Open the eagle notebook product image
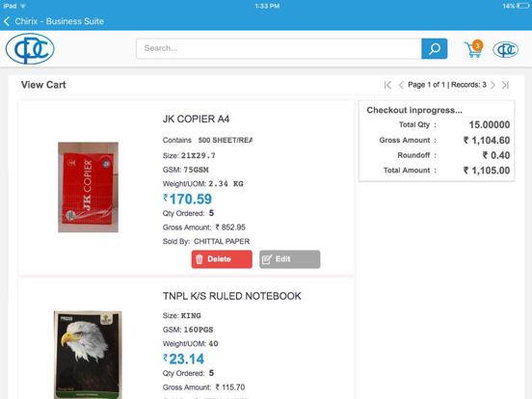The image size is (532, 399). pyautogui.click(x=88, y=355)
